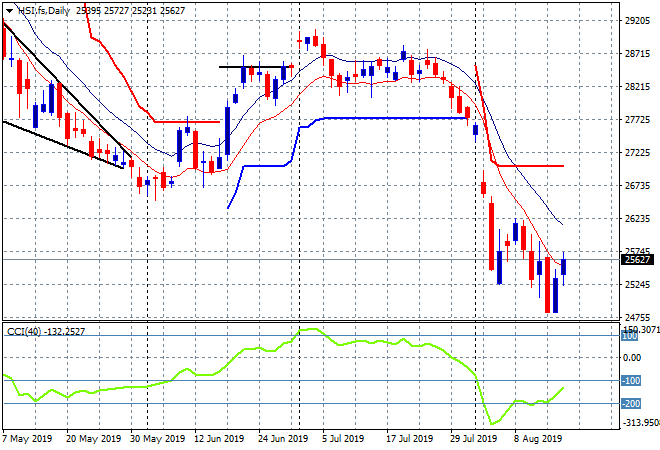Click the date label 20 May 2019
This screenshot has height=450, width=660.
pyautogui.click(x=93, y=439)
